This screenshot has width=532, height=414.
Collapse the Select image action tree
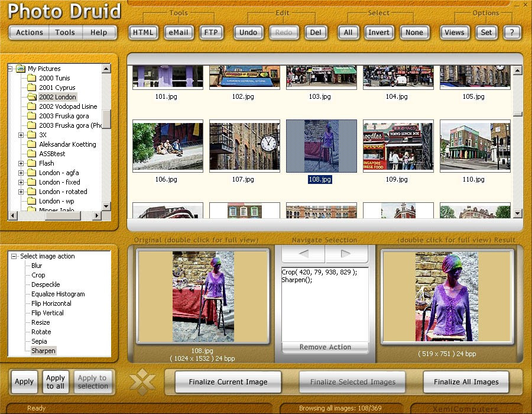(14, 256)
